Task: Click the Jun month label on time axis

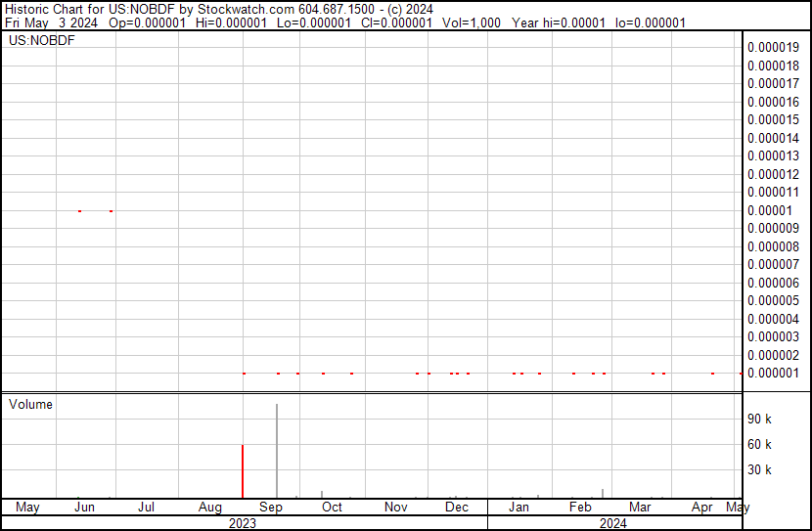Action: pyautogui.click(x=84, y=508)
